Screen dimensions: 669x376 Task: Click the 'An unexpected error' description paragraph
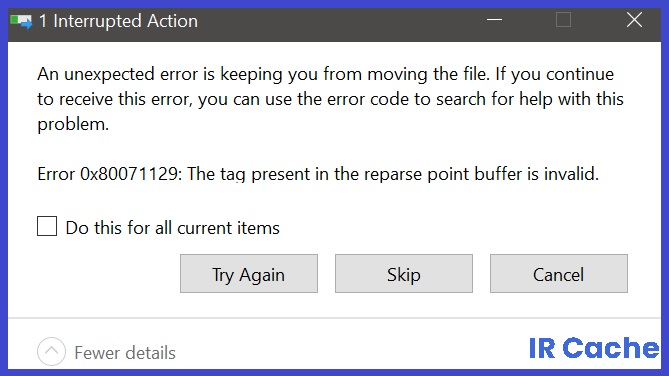point(330,99)
